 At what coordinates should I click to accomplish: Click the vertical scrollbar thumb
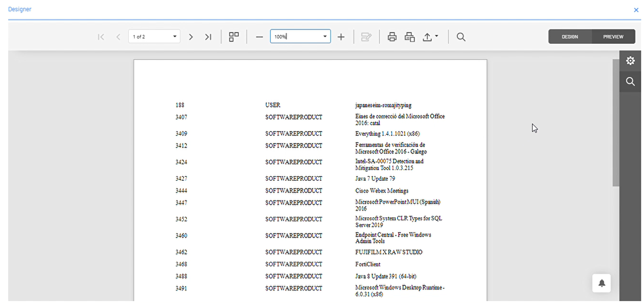(616, 123)
